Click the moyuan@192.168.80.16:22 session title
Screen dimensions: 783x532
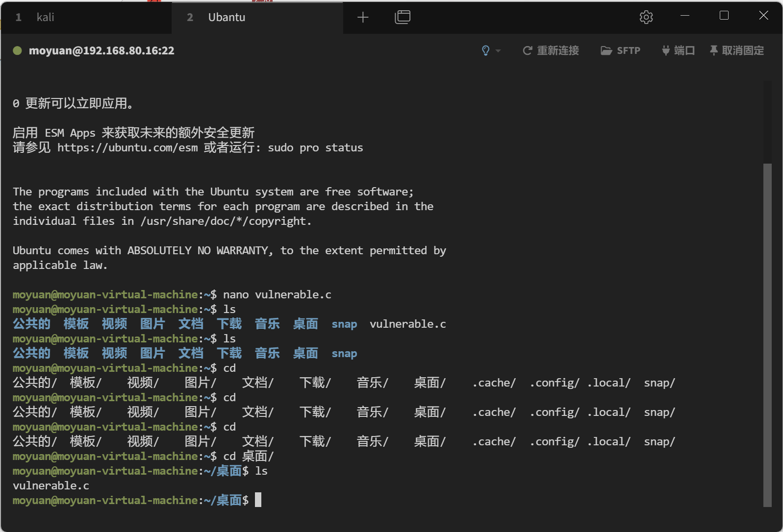101,50
